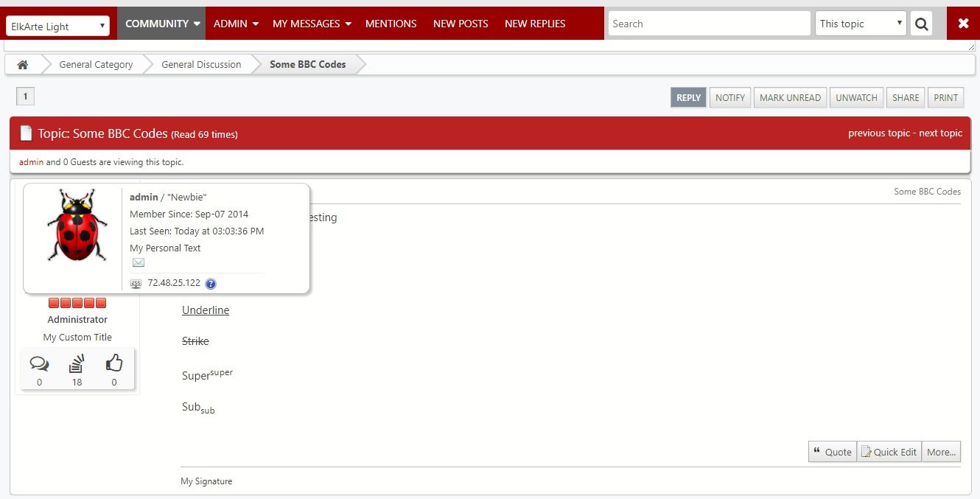Click the My Custom Title text

[77, 338]
